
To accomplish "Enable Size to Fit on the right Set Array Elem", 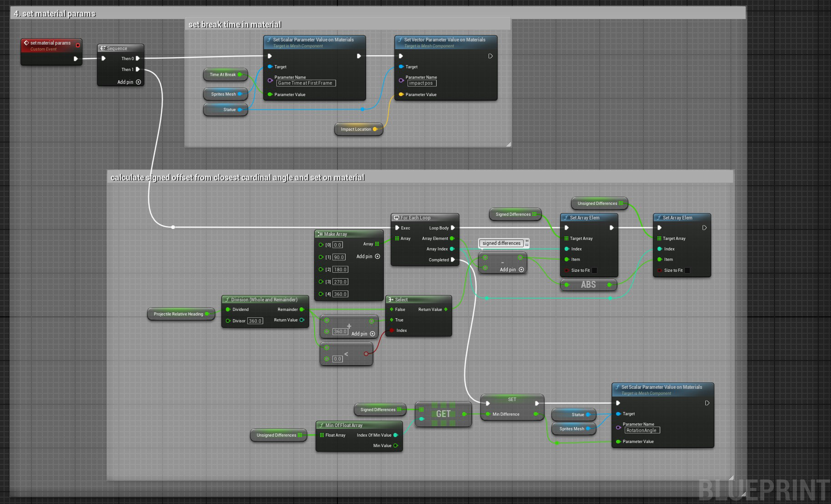I will [x=687, y=270].
